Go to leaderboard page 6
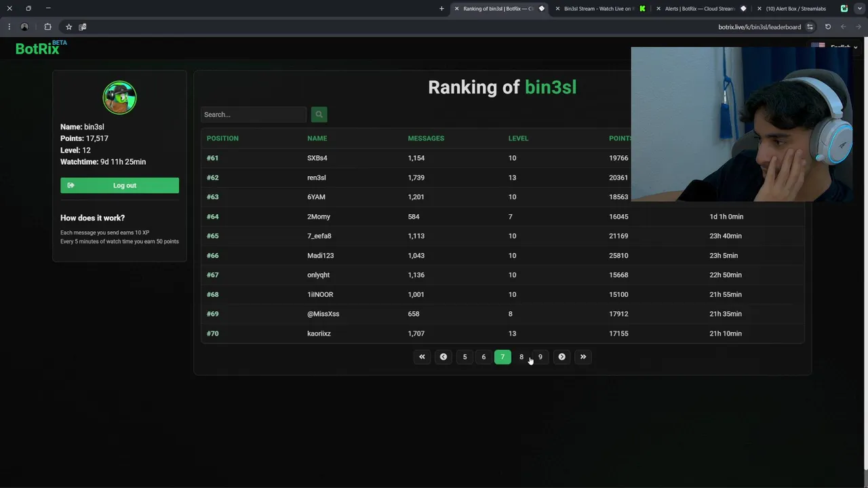Screen dimensions: 868x488 pyautogui.click(x=484, y=357)
